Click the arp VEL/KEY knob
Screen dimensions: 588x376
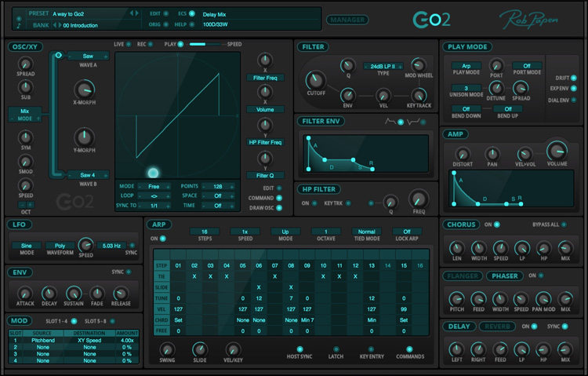(x=233, y=349)
